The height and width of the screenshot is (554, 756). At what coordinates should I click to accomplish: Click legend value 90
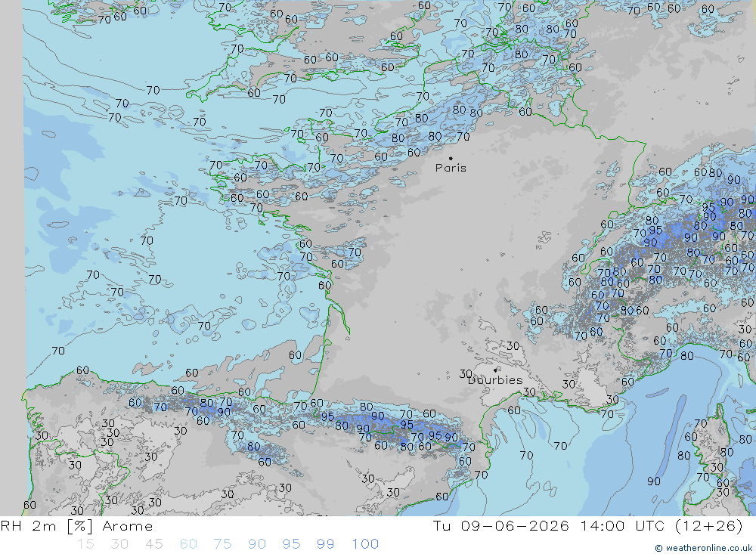257,544
